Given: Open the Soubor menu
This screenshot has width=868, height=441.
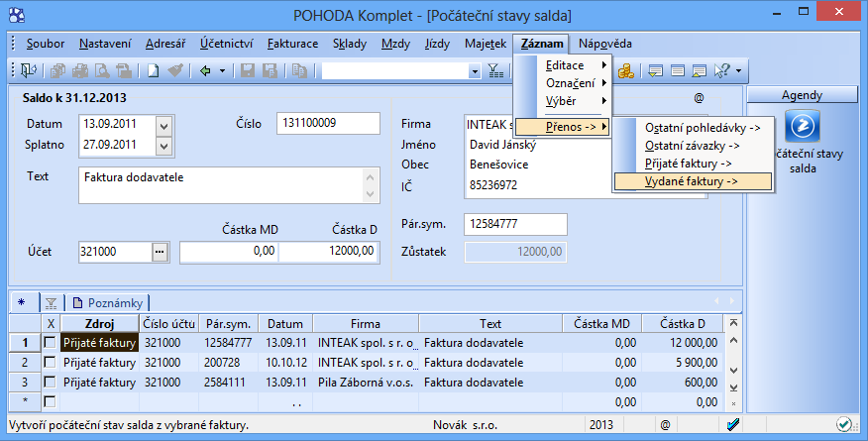Looking at the screenshot, I should tap(46, 44).
